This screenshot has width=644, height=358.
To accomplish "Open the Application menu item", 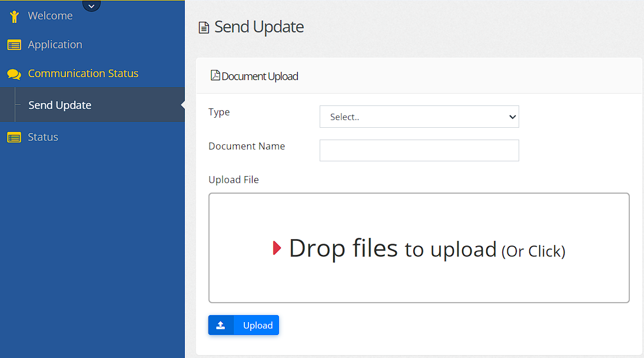I will click(x=55, y=44).
